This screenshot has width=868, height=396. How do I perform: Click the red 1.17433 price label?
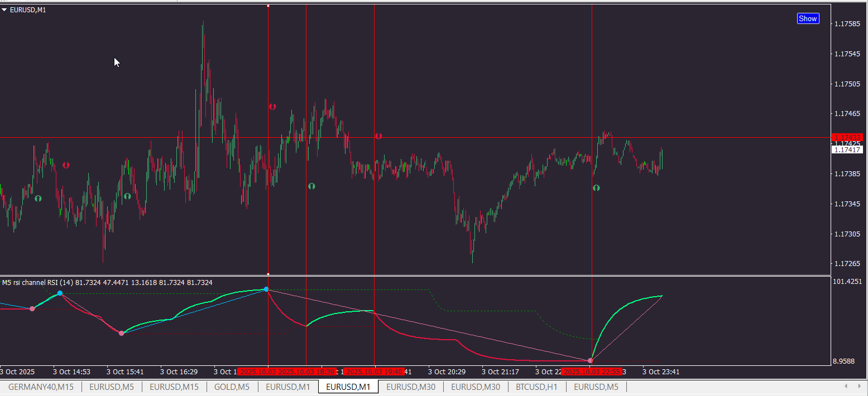point(847,137)
